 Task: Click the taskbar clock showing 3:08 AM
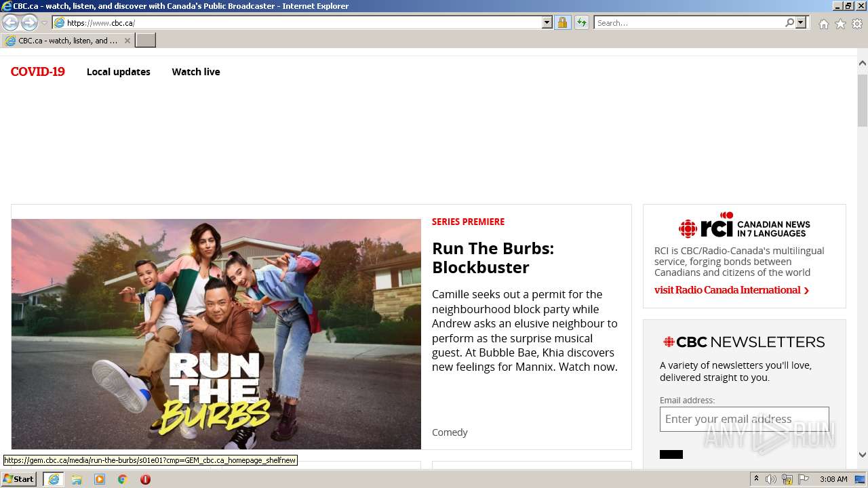click(x=833, y=479)
